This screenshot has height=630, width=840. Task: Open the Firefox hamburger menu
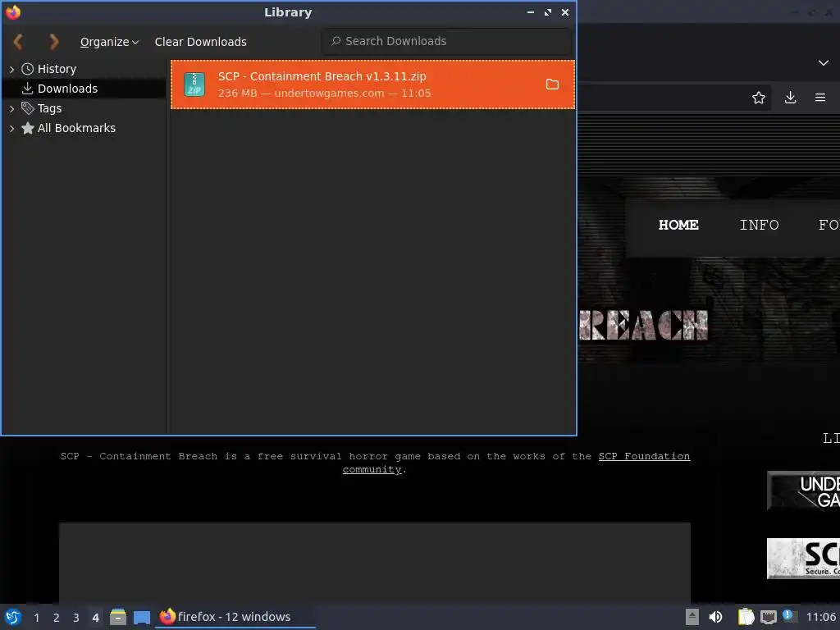(x=819, y=98)
